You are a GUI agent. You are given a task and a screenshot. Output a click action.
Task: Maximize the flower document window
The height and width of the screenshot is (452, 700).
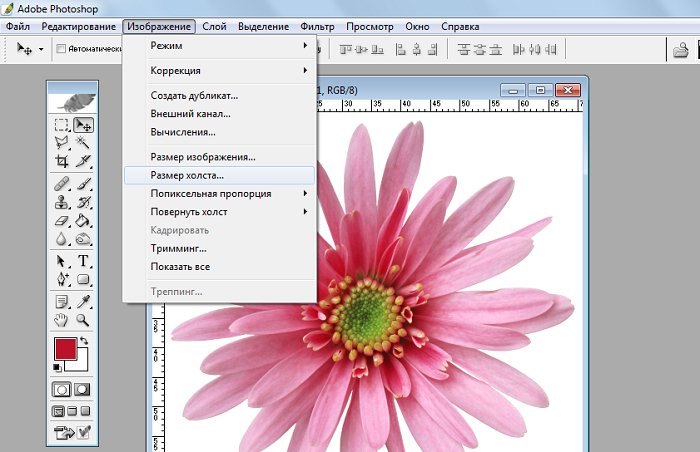pos(541,90)
